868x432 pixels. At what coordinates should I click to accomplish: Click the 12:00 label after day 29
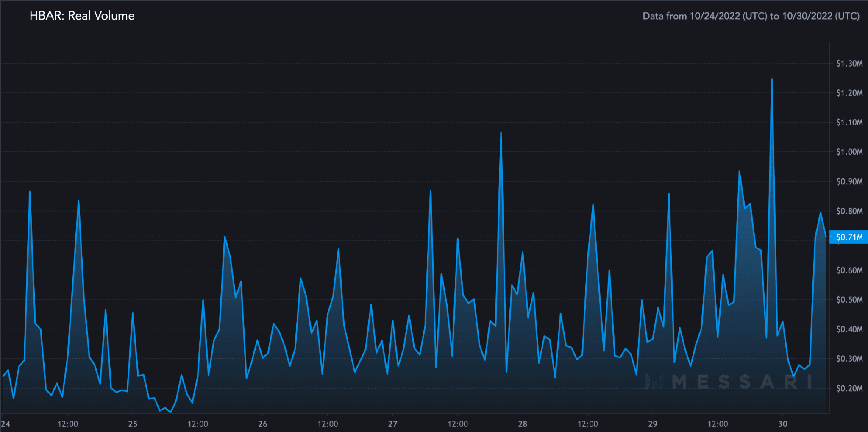718,424
